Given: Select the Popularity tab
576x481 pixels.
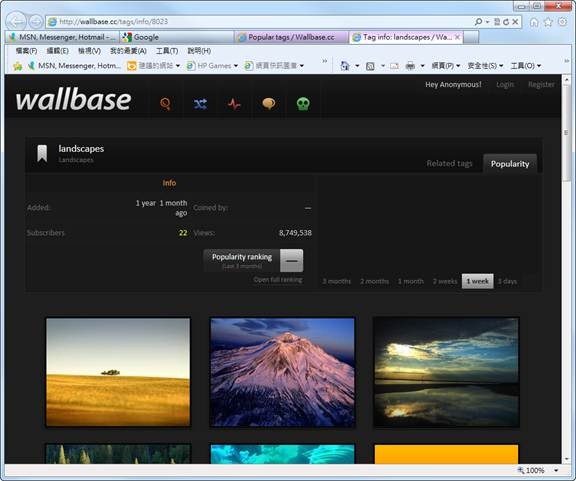Looking at the screenshot, I should [x=510, y=164].
